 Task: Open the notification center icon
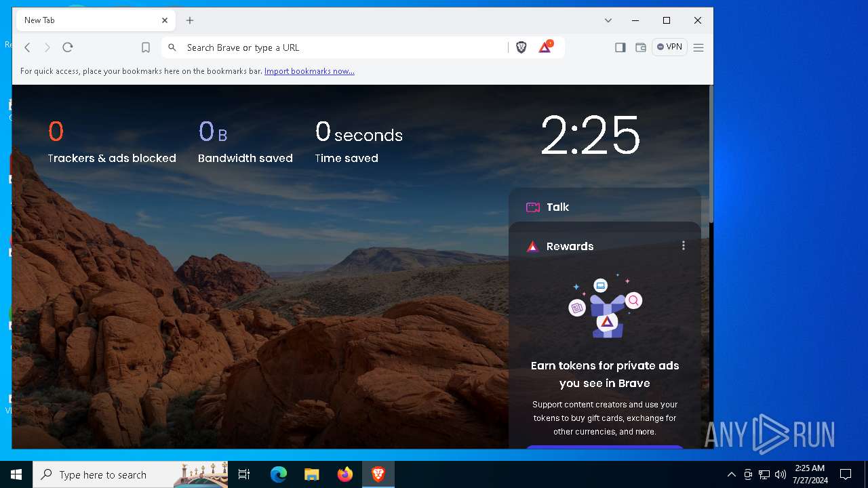(x=846, y=474)
